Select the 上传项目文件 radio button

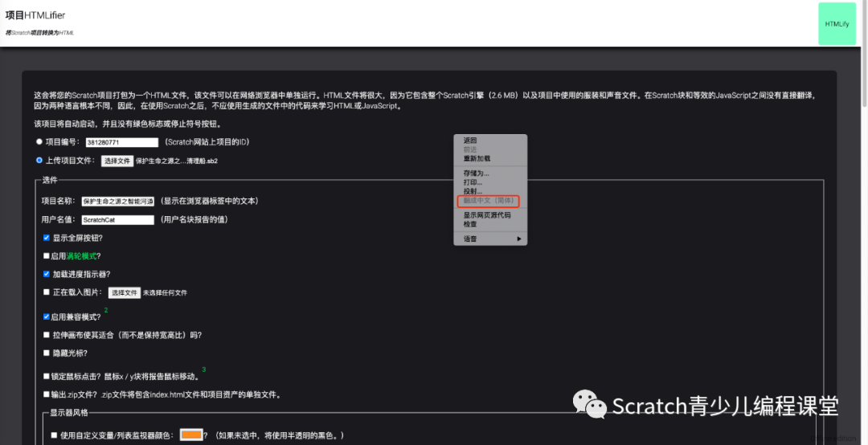[x=39, y=160]
